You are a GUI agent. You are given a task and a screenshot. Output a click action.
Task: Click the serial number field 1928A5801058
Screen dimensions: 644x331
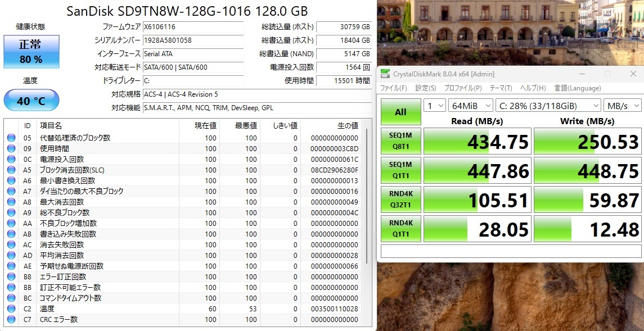coord(193,40)
